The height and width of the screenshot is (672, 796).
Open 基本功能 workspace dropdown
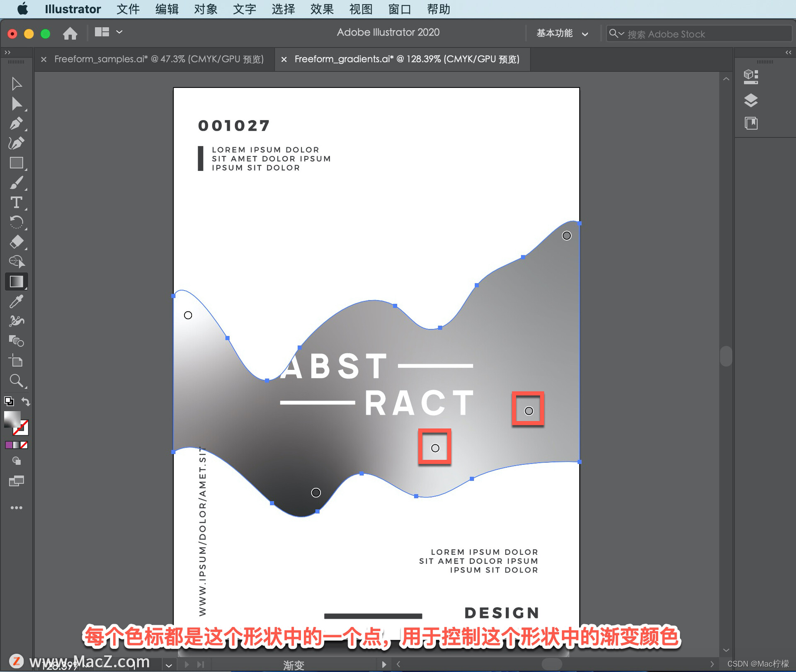562,34
